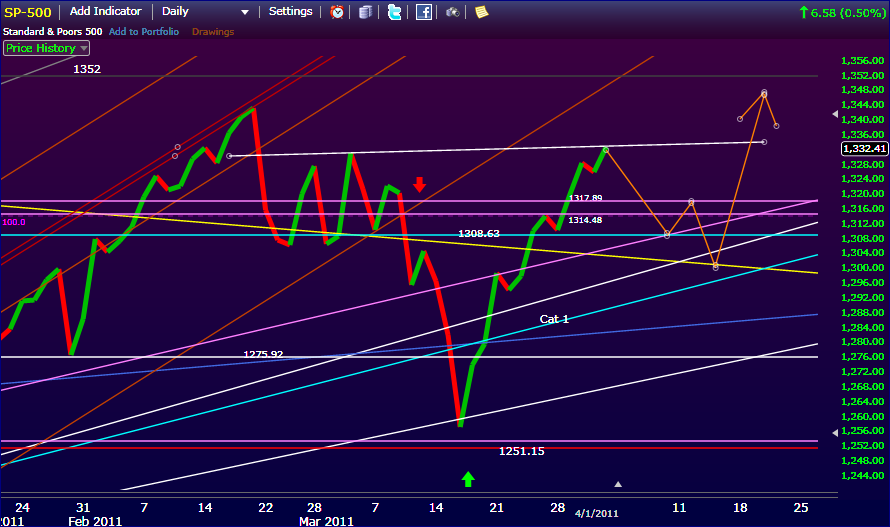Viewport: 890px width, 527px height.
Task: Click the 1317.89 level label
Action: tap(586, 198)
